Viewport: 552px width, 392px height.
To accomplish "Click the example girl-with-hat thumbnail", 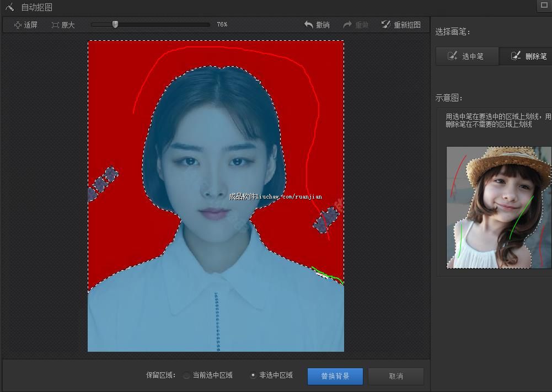I will tap(499, 207).
